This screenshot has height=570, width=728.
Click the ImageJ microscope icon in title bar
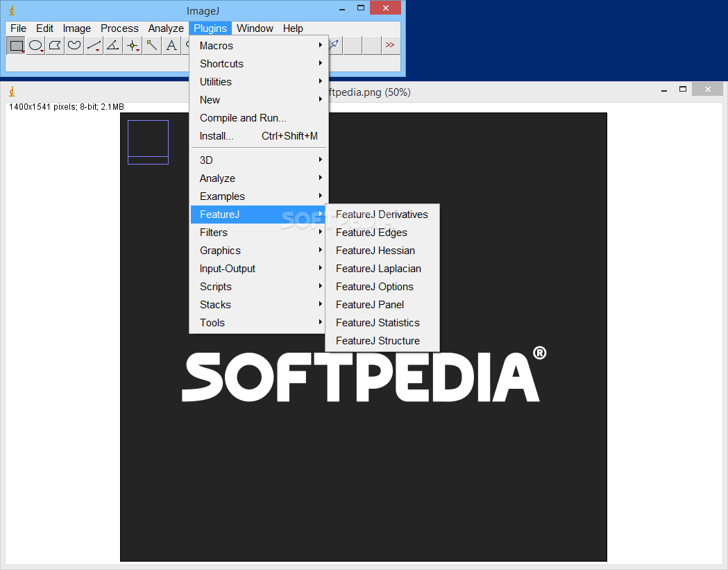pos(12,10)
